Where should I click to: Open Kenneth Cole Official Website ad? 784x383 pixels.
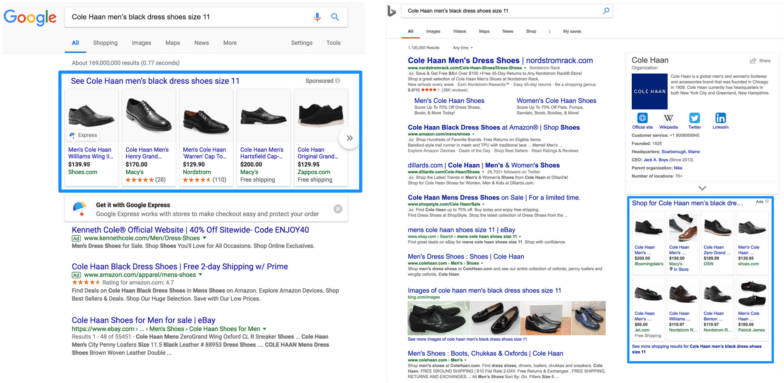pos(190,230)
